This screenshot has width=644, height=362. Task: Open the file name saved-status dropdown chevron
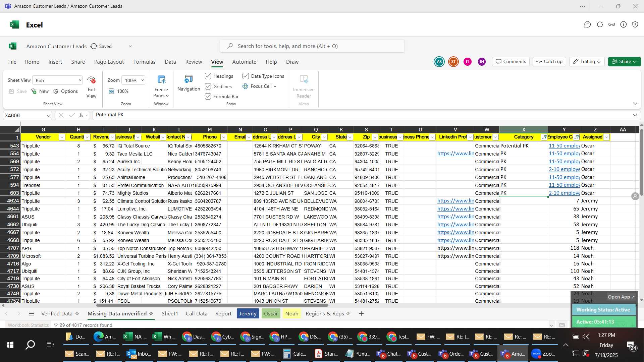click(130, 46)
